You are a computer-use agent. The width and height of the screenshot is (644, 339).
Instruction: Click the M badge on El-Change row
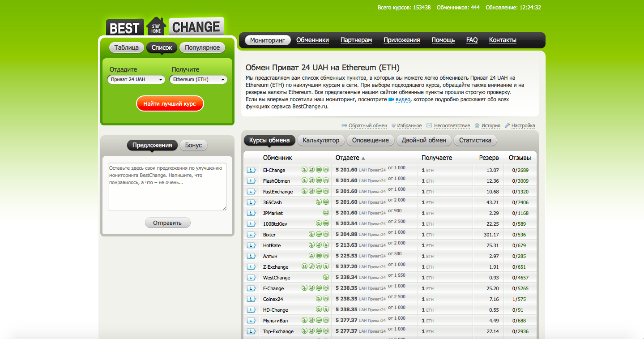(x=326, y=170)
